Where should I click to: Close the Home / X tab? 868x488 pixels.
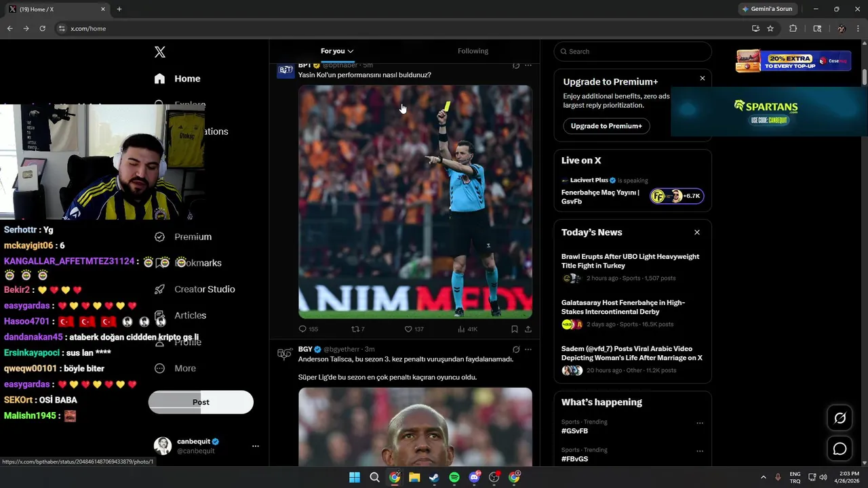pos(103,9)
